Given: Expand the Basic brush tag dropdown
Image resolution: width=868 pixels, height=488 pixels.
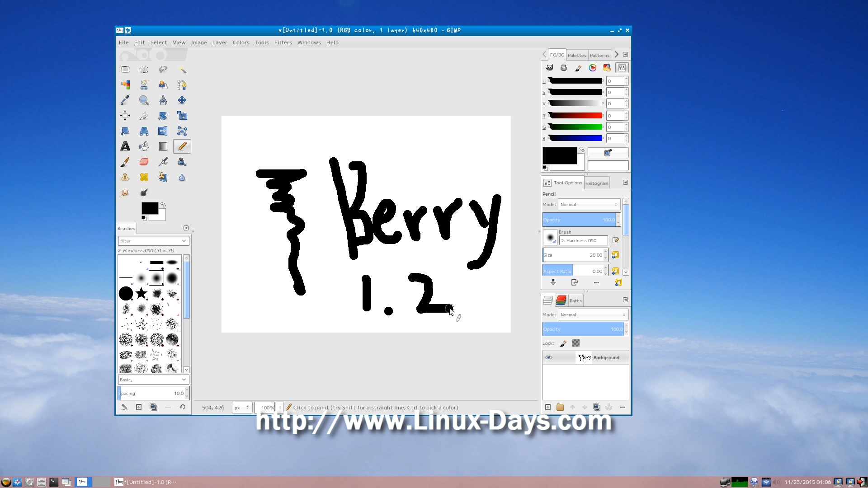Looking at the screenshot, I should (x=153, y=380).
